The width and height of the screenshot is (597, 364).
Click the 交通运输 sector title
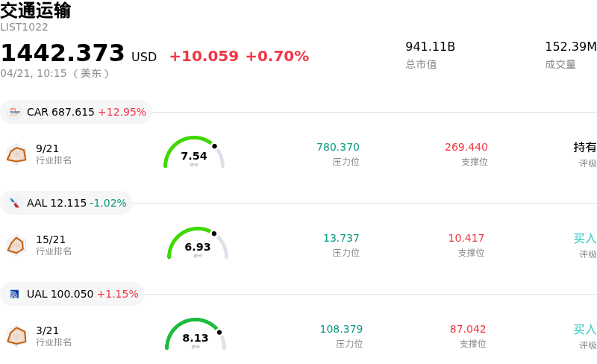point(36,10)
